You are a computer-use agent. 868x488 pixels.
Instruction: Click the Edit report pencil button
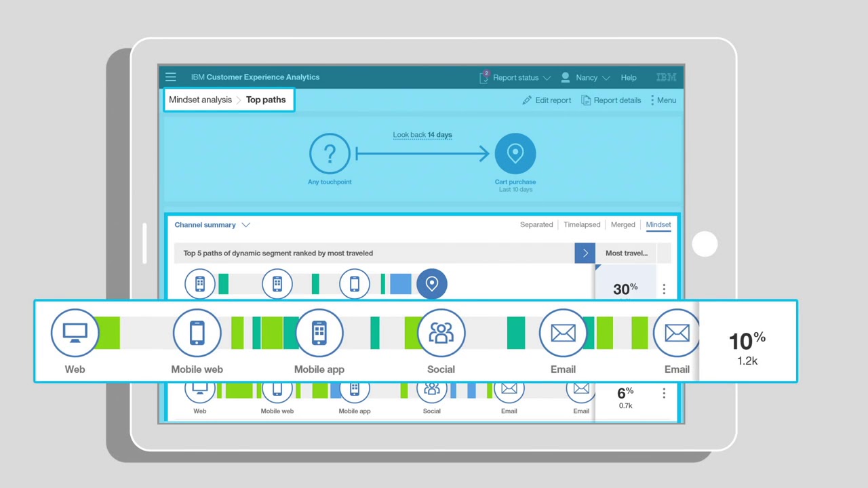(x=547, y=100)
